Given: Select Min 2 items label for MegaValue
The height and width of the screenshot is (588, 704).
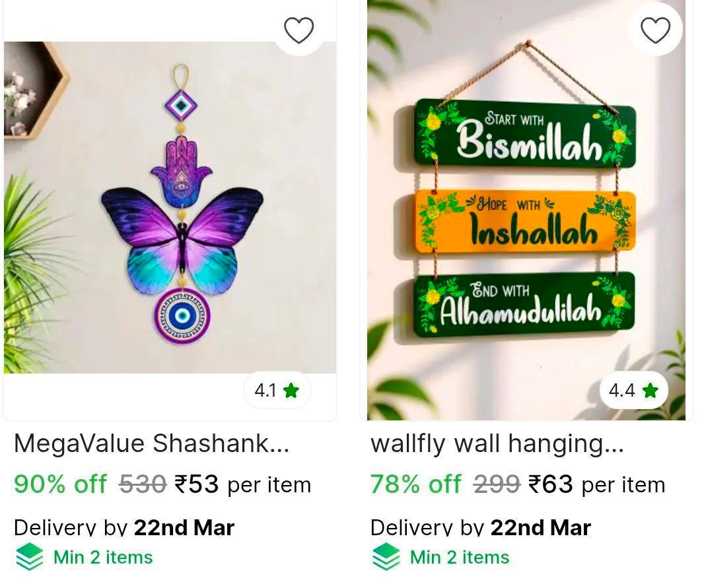Looking at the screenshot, I should point(103,558).
